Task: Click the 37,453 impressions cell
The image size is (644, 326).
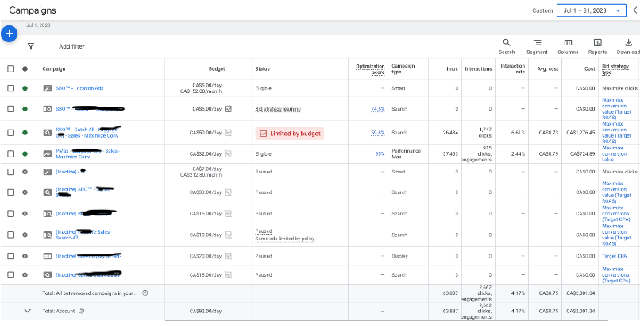Action: click(450, 153)
